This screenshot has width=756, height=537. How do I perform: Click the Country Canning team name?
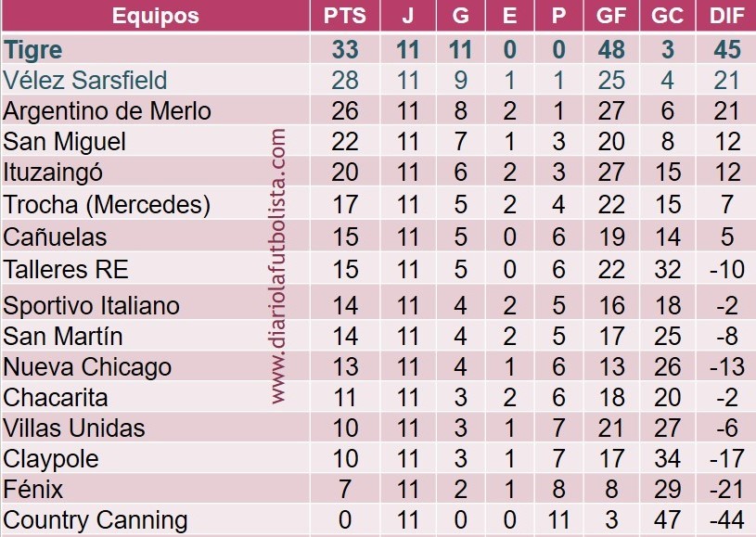pos(96,520)
